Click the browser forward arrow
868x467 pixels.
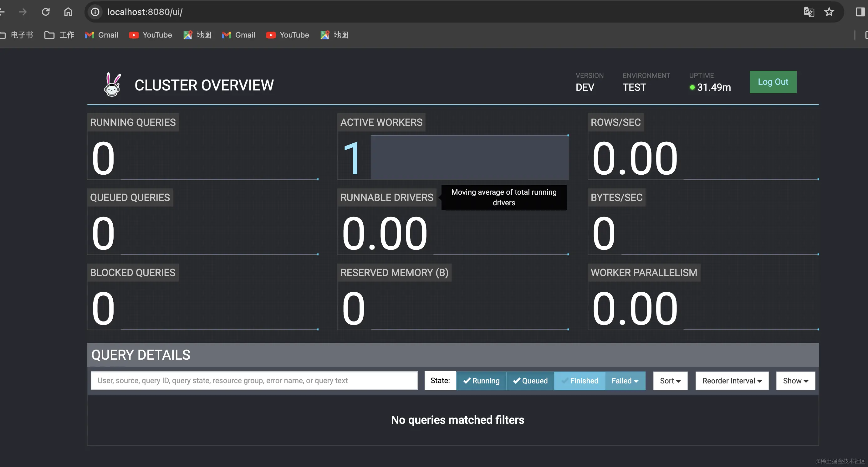23,12
